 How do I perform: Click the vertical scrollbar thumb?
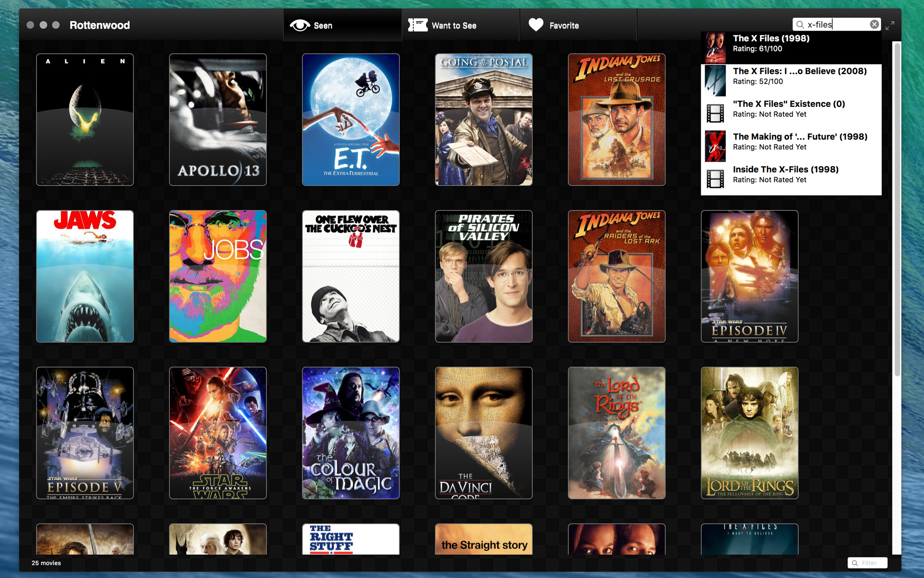[897, 210]
